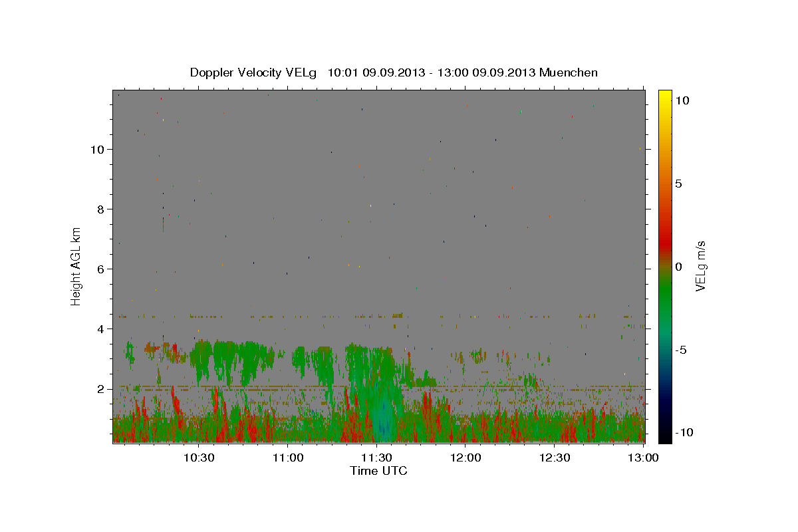Click the "VELg m/s" colorbar label
798x532 pixels.
pos(700,266)
